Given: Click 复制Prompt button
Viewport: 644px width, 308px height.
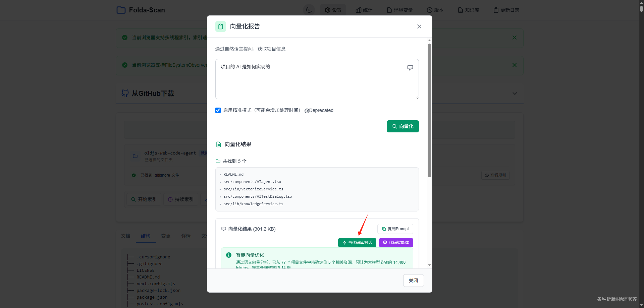Looking at the screenshot, I should click(x=395, y=229).
